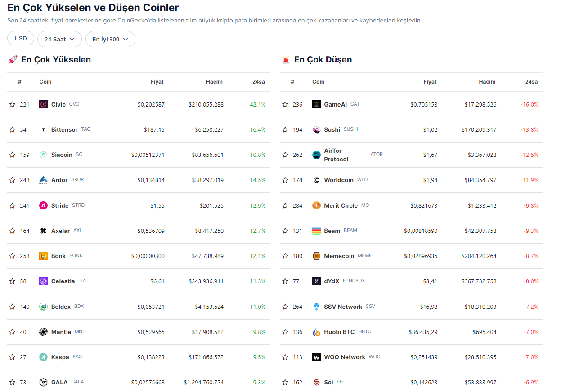Screen dimensions: 570x392
Task: Open the USD currency selector
Action: click(x=21, y=39)
